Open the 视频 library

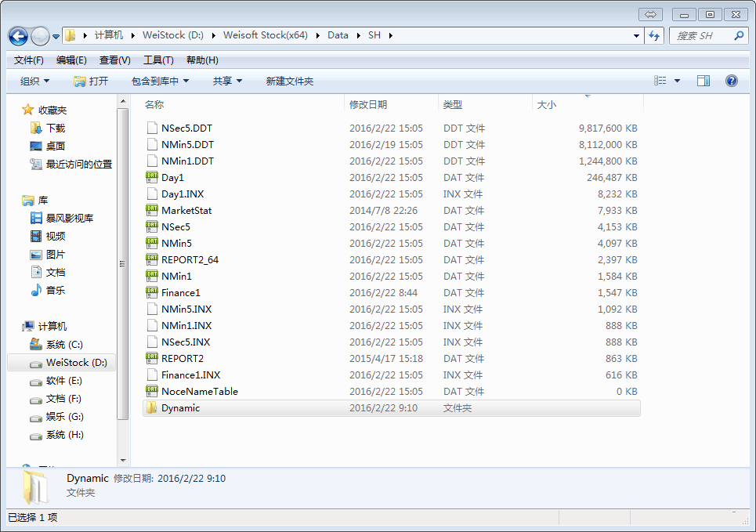[48, 237]
